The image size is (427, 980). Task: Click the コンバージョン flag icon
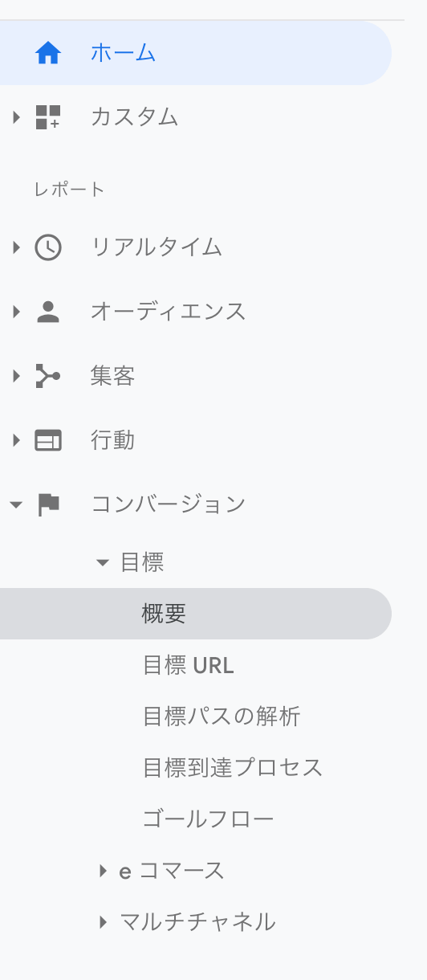[x=49, y=504]
